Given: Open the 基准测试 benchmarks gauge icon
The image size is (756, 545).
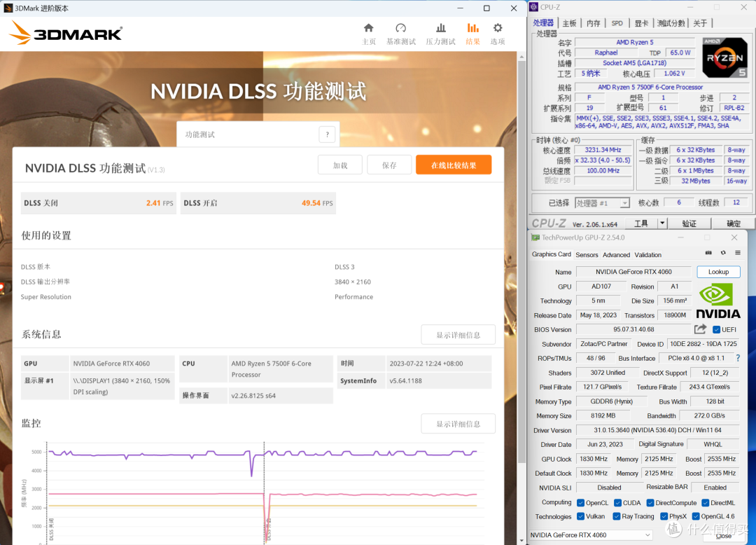Looking at the screenshot, I should click(x=400, y=28).
